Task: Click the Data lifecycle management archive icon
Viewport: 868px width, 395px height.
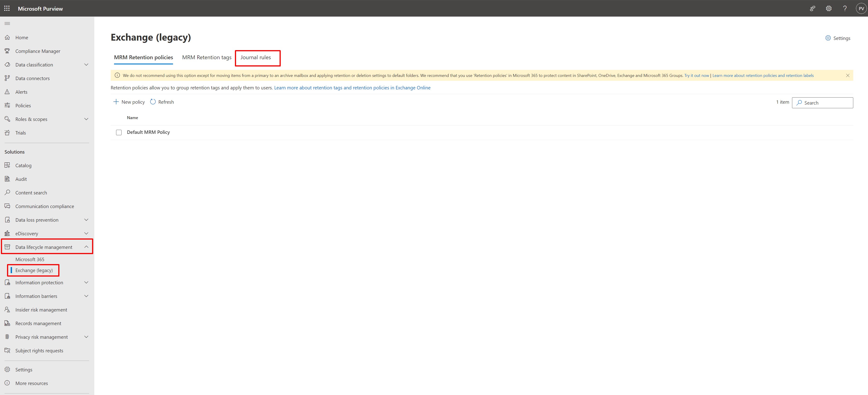Action: pos(7,247)
